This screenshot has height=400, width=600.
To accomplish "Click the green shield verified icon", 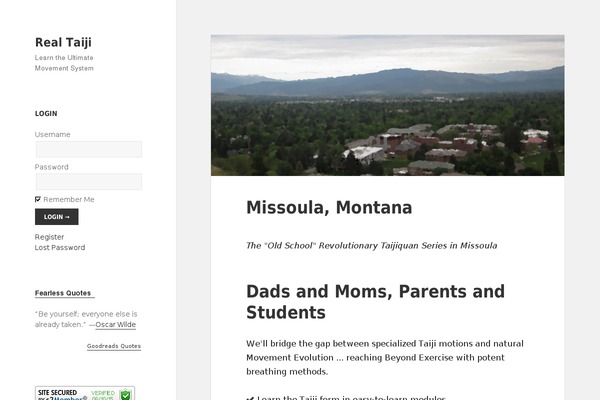I will tap(125, 395).
